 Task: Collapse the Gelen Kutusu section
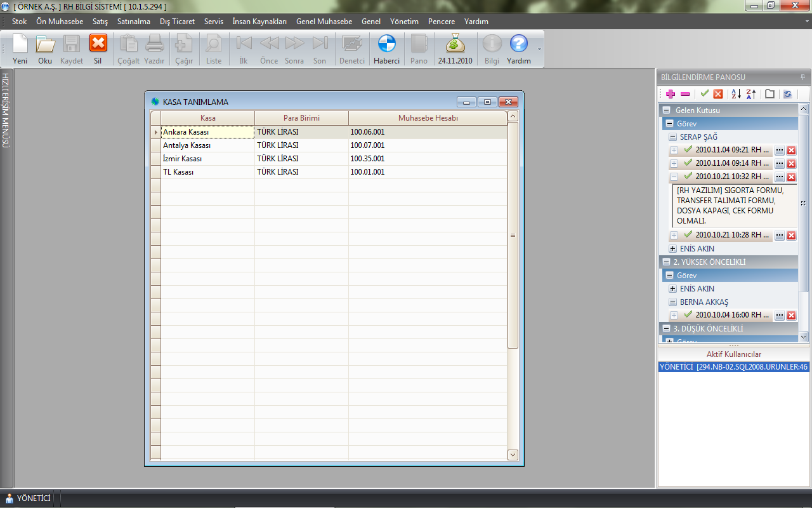pyautogui.click(x=666, y=110)
